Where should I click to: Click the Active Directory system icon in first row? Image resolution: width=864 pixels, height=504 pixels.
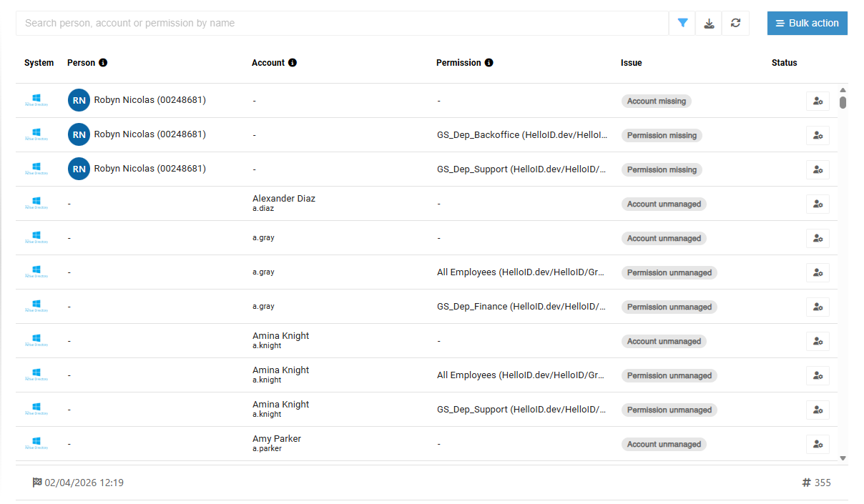pyautogui.click(x=36, y=98)
